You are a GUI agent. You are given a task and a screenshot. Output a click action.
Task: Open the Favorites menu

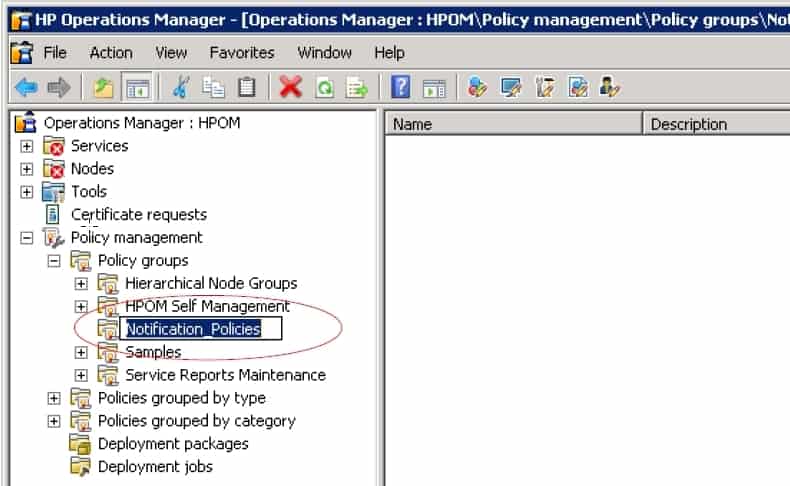(242, 52)
